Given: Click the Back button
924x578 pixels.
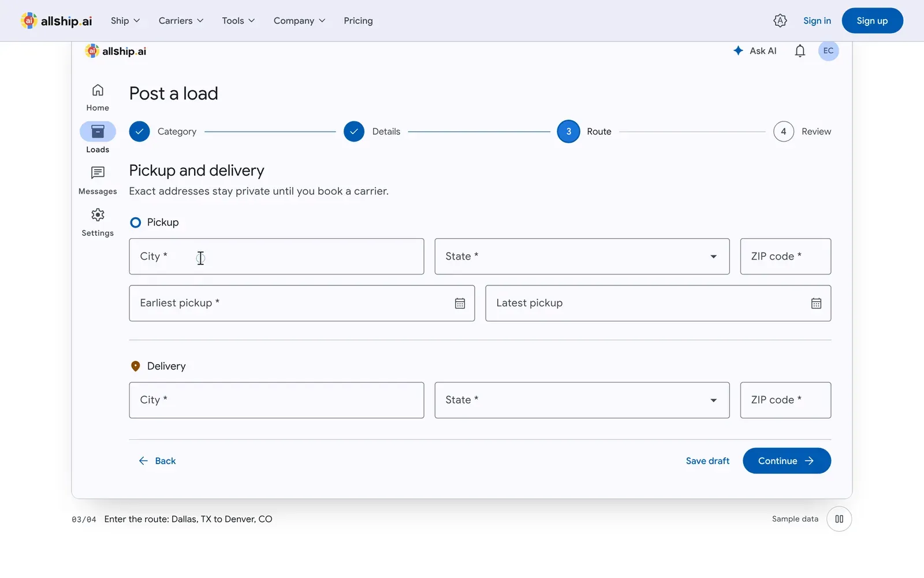Looking at the screenshot, I should [x=157, y=461].
